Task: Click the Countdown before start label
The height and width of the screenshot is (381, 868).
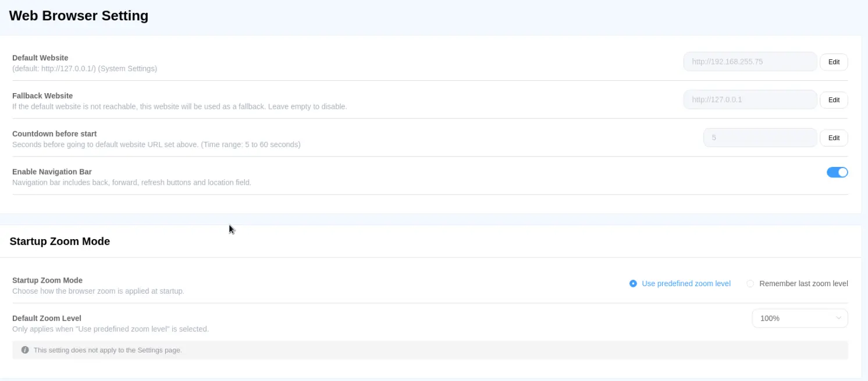Action: [x=55, y=134]
